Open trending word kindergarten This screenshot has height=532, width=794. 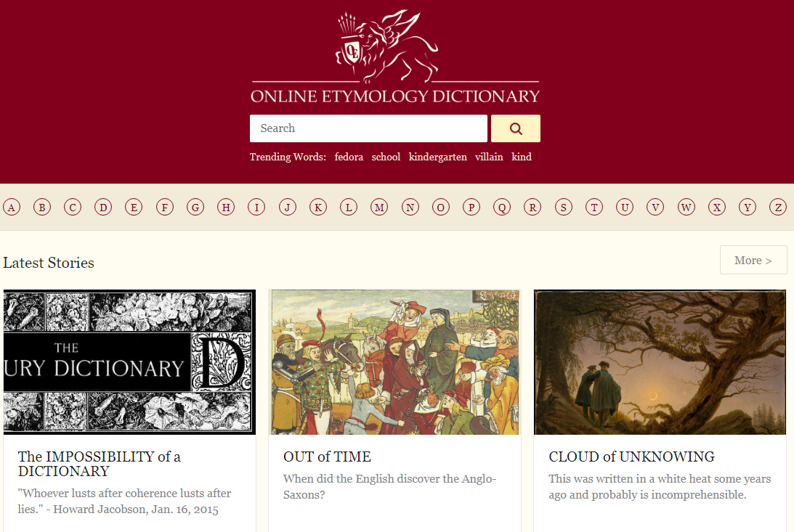[x=438, y=157]
